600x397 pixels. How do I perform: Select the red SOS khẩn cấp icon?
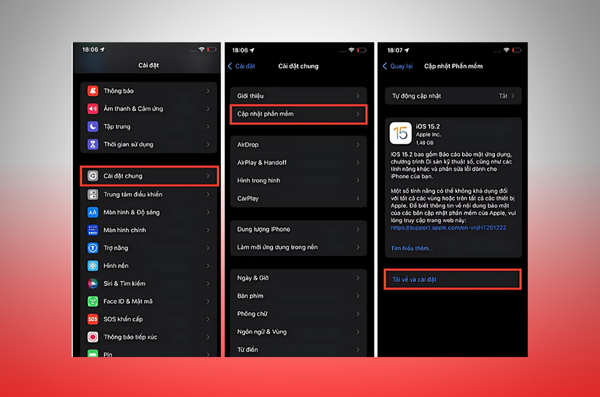pos(93,319)
